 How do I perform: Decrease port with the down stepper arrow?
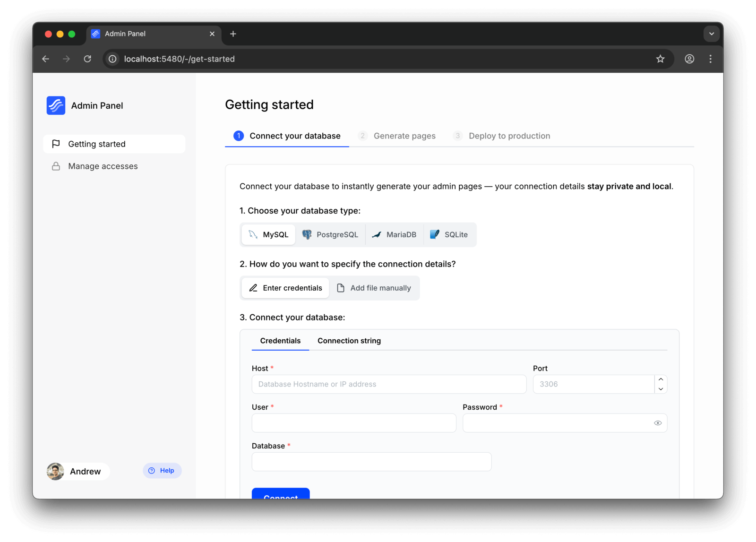click(661, 389)
